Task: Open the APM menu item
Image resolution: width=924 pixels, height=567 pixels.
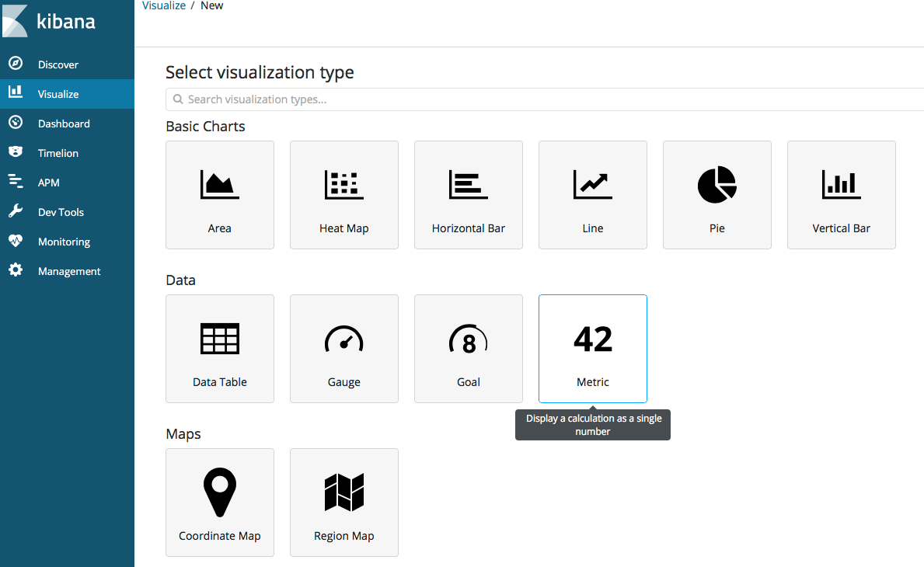Action: click(x=67, y=182)
